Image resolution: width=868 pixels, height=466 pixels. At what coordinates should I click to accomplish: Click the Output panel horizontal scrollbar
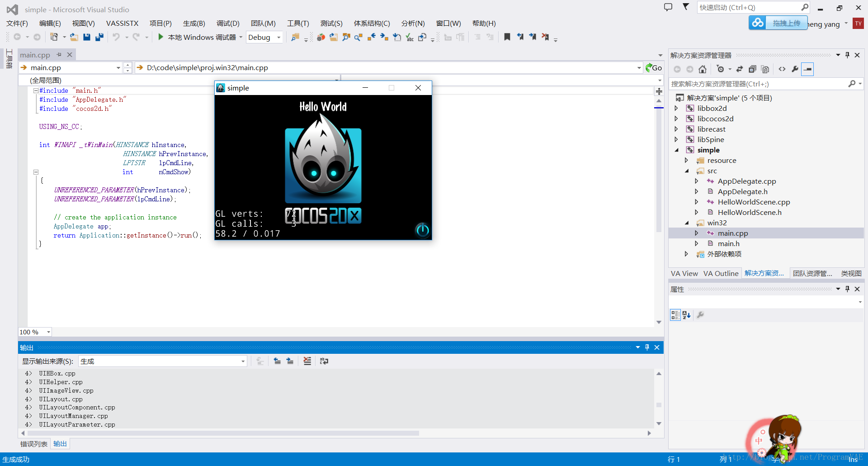223,433
